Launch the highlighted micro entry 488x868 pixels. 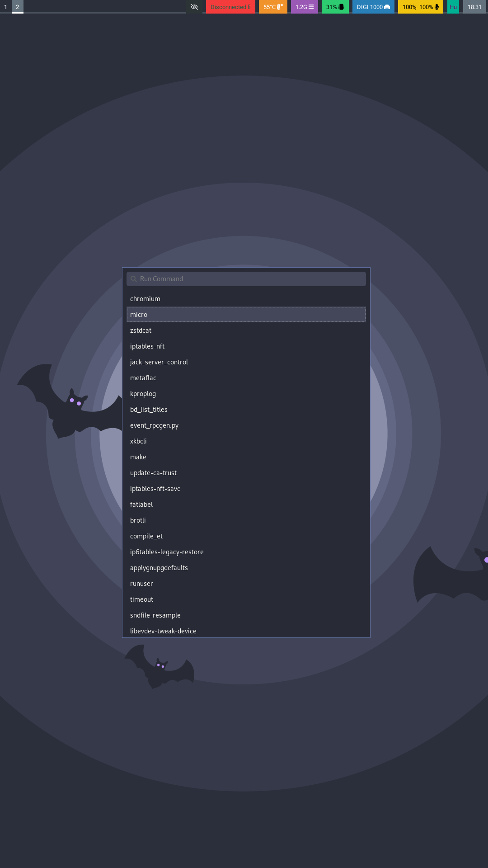pyautogui.click(x=246, y=315)
